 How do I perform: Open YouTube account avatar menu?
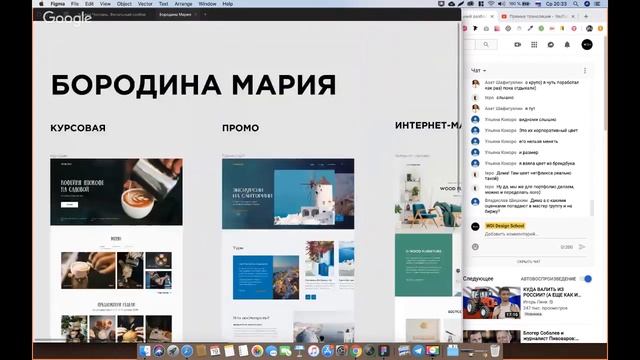coord(587,44)
